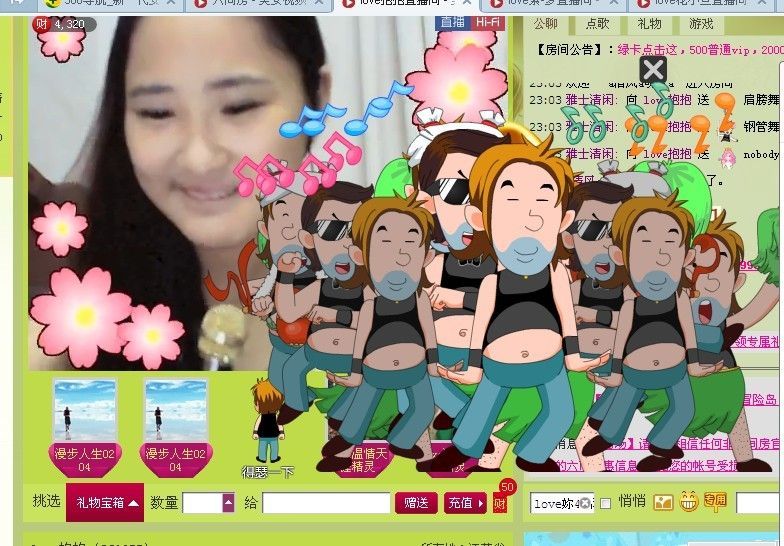The width and height of the screenshot is (784, 546).
Task: Select the 温情天使精灵 gift label
Action: [x=364, y=460]
